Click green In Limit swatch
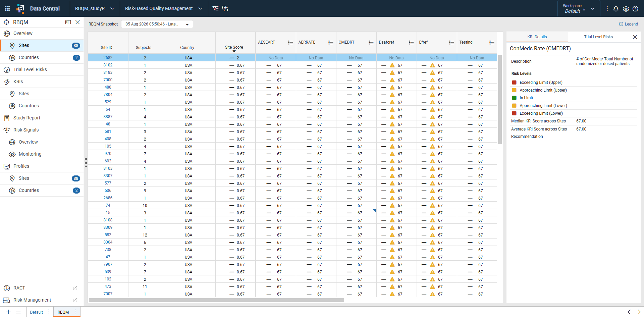Viewport: 644px width, 317px height. [x=514, y=98]
